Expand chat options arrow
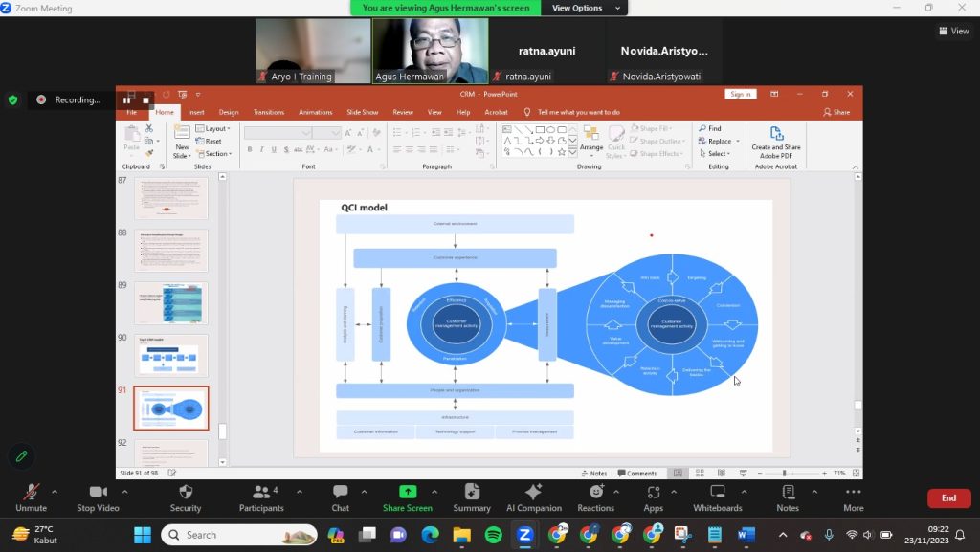This screenshot has width=980, height=552. point(364,492)
